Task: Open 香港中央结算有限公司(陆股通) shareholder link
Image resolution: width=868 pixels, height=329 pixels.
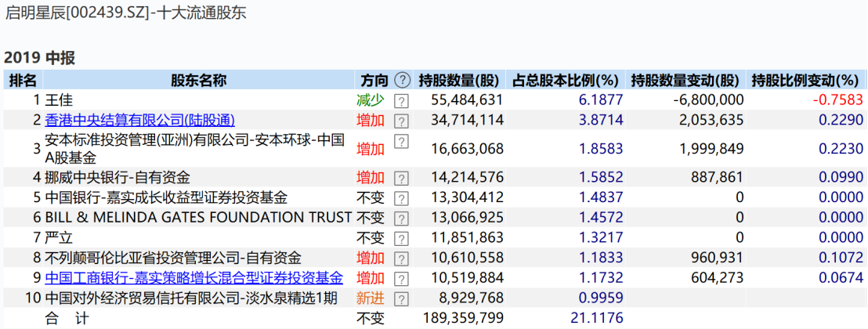Action: (x=139, y=120)
